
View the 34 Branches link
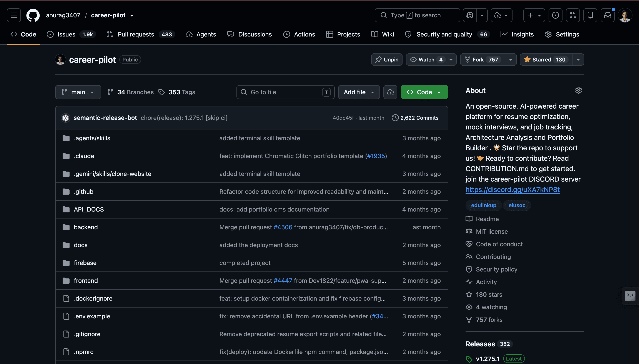pos(130,92)
